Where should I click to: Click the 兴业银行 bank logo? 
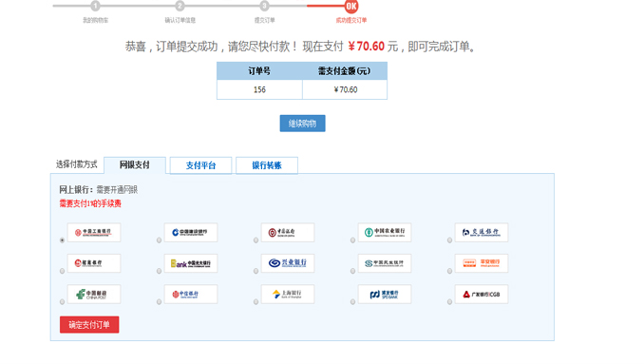[288, 263]
